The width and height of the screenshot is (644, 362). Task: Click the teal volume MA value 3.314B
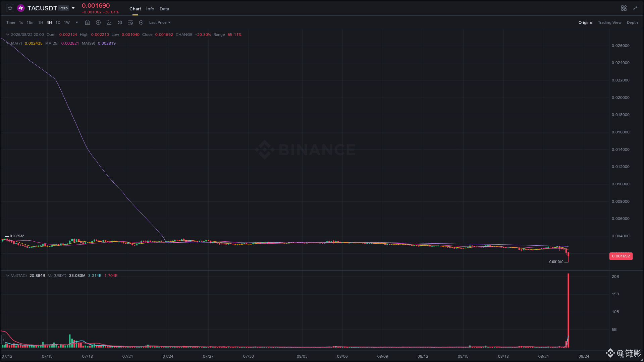[x=95, y=276]
